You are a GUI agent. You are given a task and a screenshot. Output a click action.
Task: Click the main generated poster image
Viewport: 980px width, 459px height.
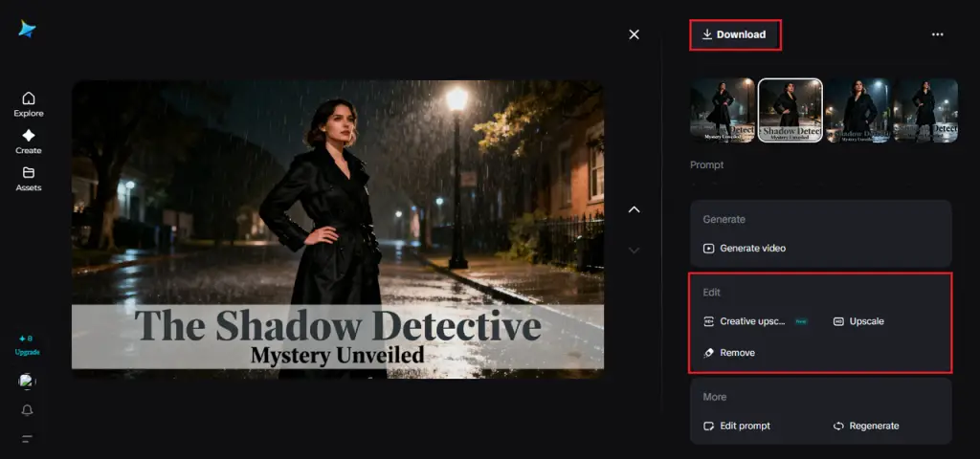(338, 229)
